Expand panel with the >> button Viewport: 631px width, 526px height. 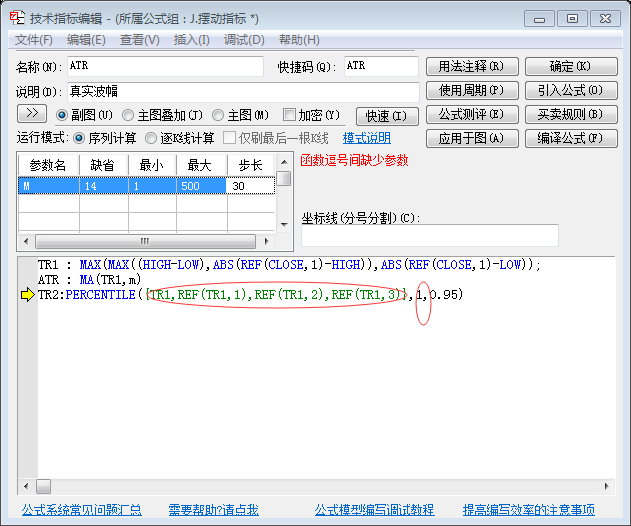click(32, 113)
